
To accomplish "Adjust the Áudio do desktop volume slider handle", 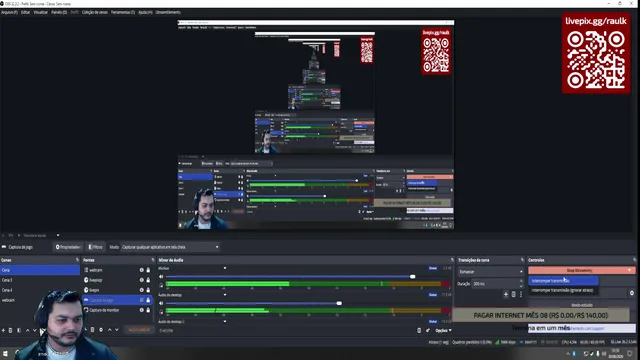I will pyautogui.click(x=339, y=303).
